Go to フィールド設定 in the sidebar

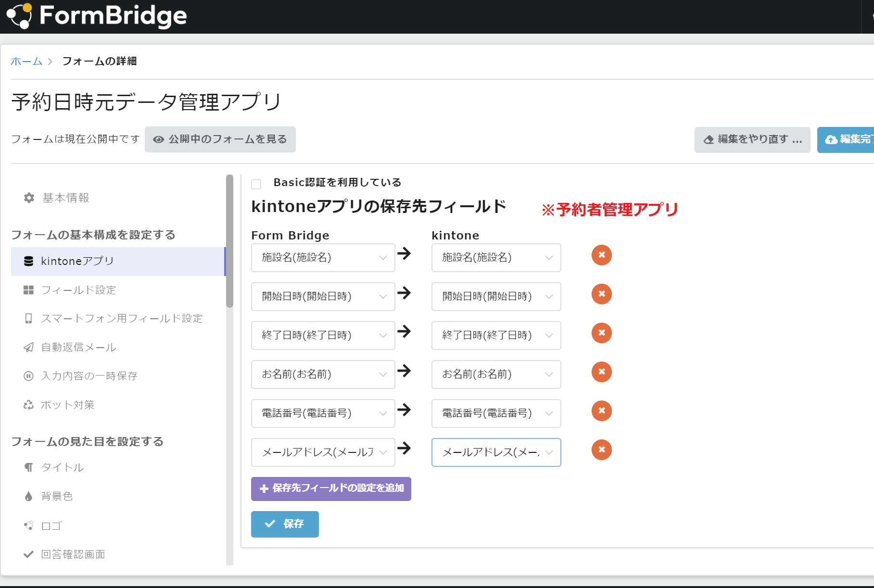click(x=70, y=290)
